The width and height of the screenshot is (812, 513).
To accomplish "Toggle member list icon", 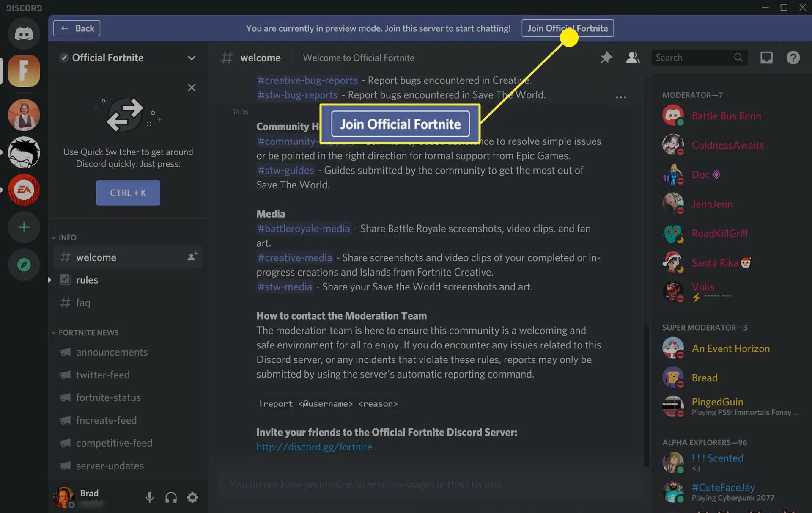I will (633, 58).
